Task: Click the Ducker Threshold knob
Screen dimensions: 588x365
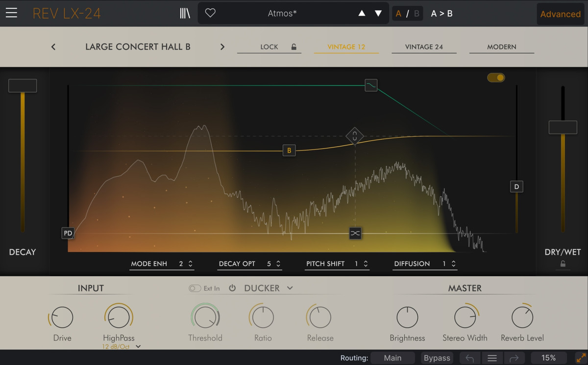Action: pos(205,317)
